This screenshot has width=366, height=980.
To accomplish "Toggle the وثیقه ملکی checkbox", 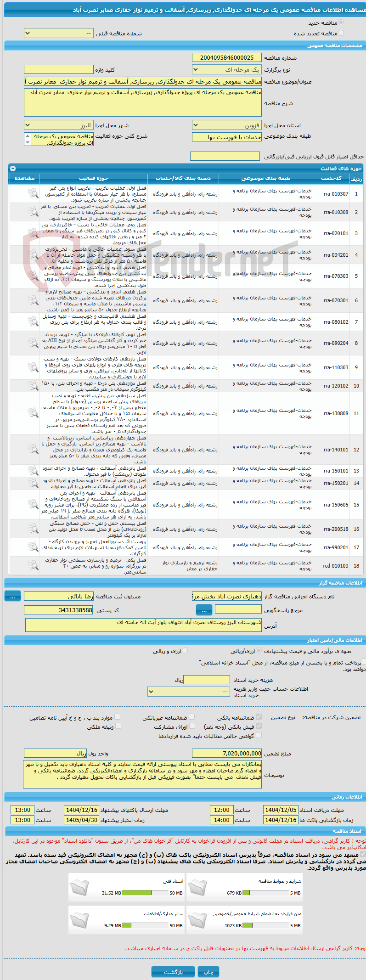I will (x=118, y=726).
